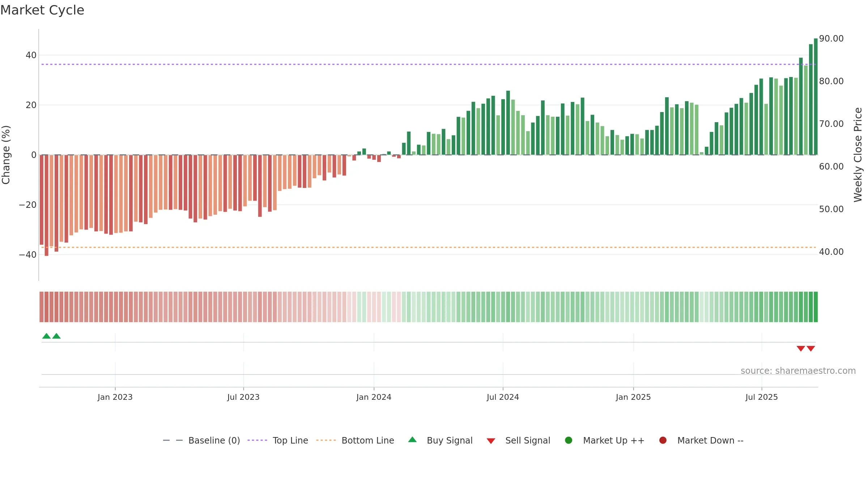Click the Jul 2025 axis label
Viewport: 868px width, 488px height.
coord(762,397)
